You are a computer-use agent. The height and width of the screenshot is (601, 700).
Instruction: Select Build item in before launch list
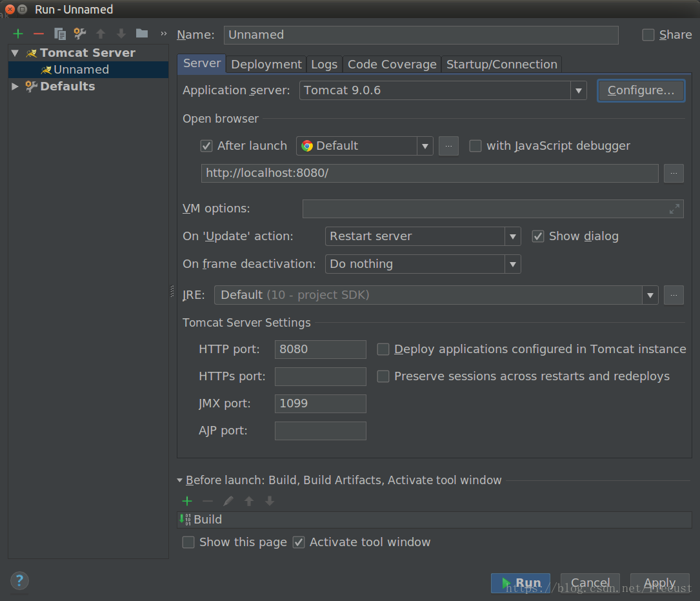pos(434,520)
